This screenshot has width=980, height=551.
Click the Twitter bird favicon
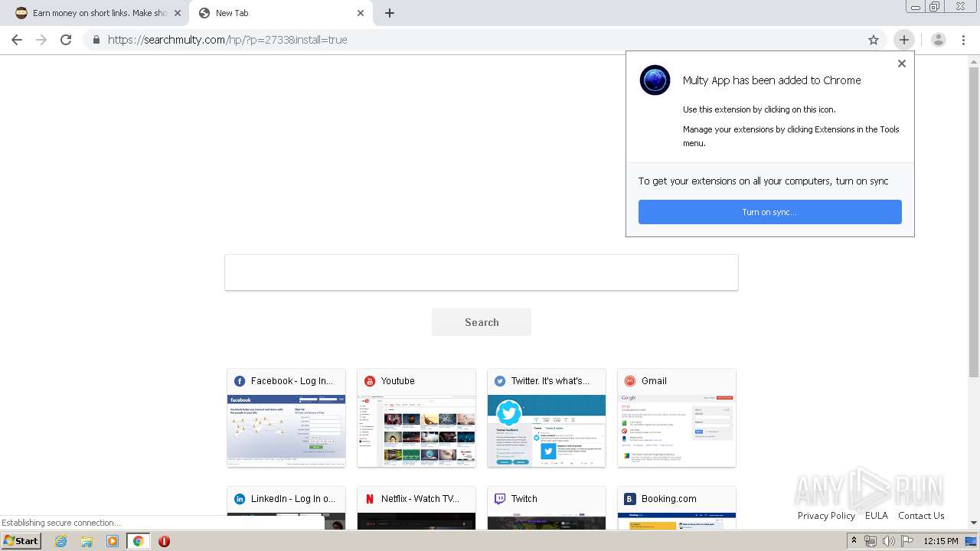point(500,381)
